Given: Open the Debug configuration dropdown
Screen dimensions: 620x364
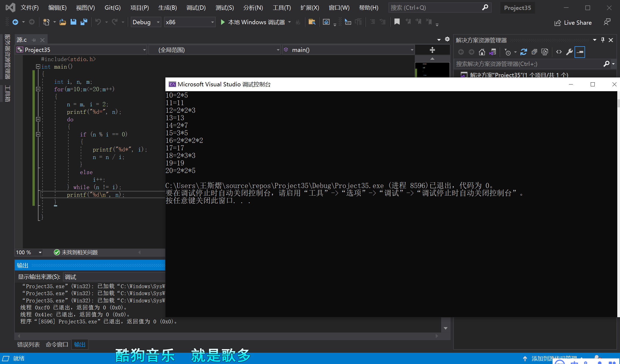Looking at the screenshot, I should point(158,22).
